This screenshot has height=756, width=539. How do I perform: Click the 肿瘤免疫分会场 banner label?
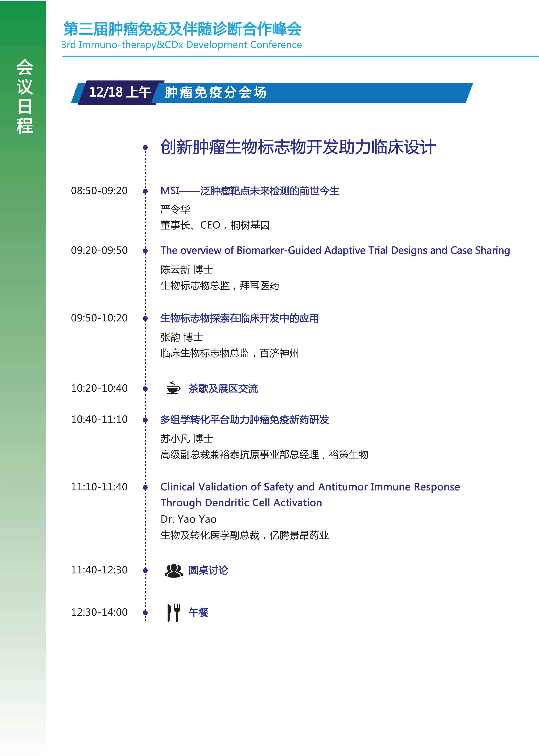coord(215,93)
